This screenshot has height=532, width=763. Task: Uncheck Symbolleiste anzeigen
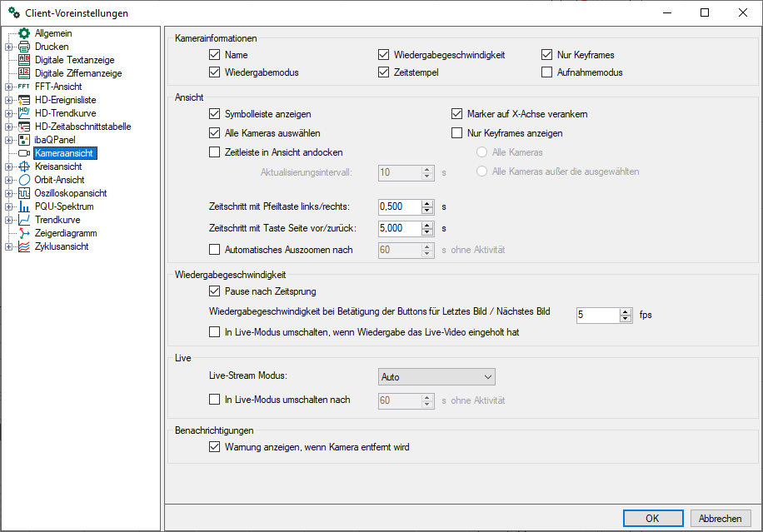coord(214,114)
